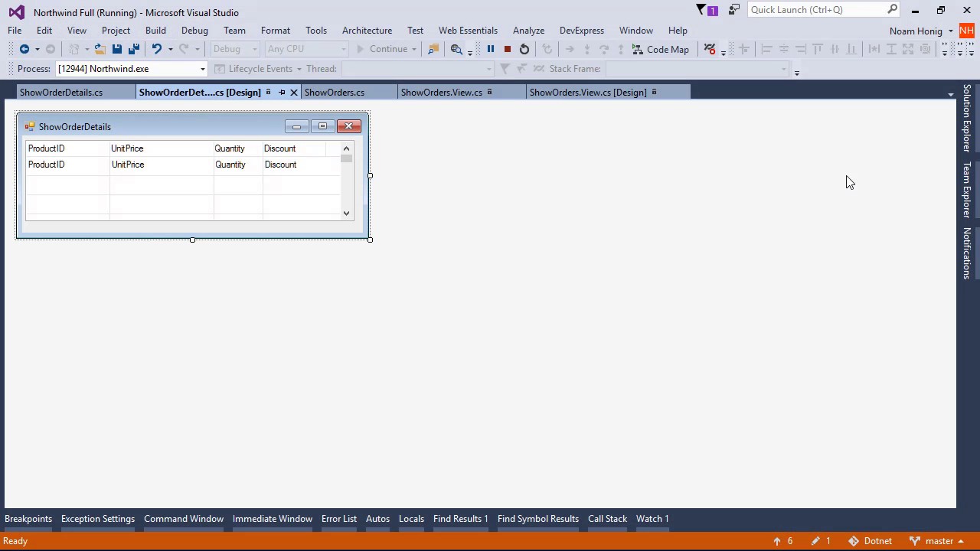
Task: Click the Open File folder icon
Action: click(x=100, y=49)
